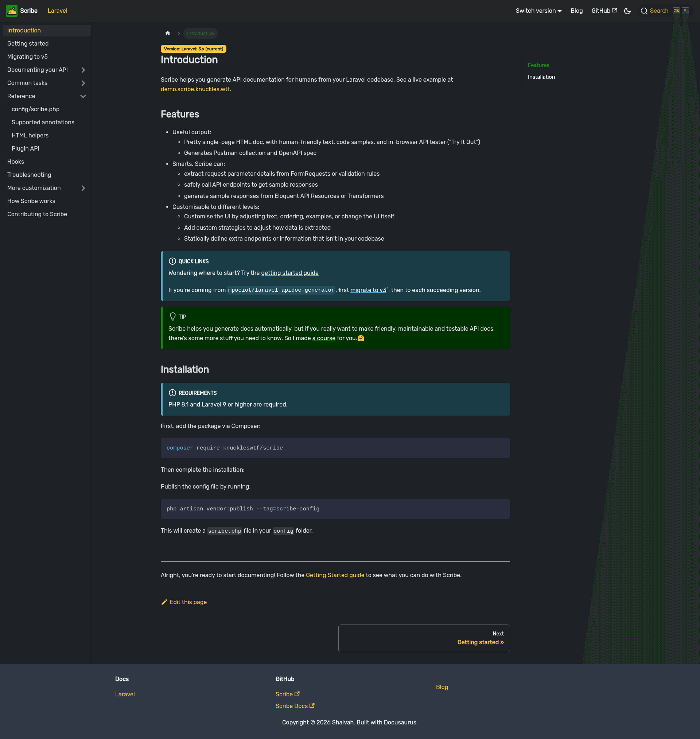Open Migrating to v5 sidebar page
The height and width of the screenshot is (739, 700).
pyautogui.click(x=47, y=57)
